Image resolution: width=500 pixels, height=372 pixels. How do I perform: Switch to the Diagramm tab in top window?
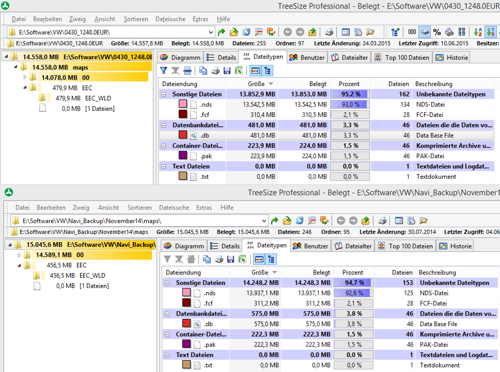point(180,57)
